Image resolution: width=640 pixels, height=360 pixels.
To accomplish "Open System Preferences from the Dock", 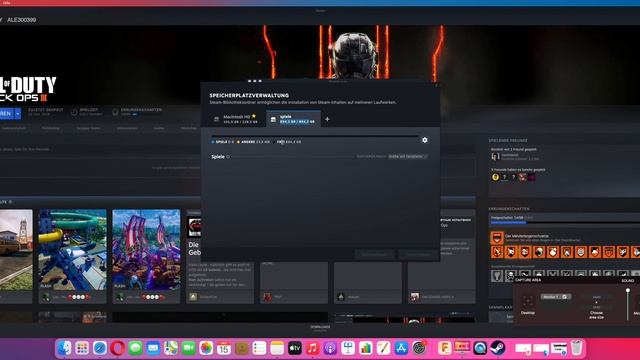I will tap(419, 348).
